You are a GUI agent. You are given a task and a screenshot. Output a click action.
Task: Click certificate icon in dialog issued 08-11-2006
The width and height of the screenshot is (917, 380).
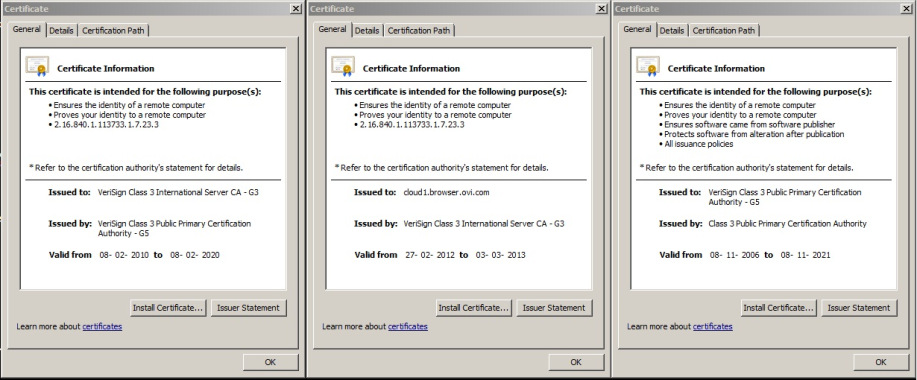tap(648, 66)
